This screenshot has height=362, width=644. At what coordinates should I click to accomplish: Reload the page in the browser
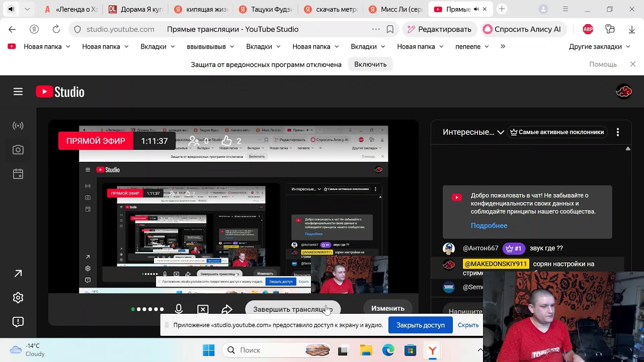[56, 29]
